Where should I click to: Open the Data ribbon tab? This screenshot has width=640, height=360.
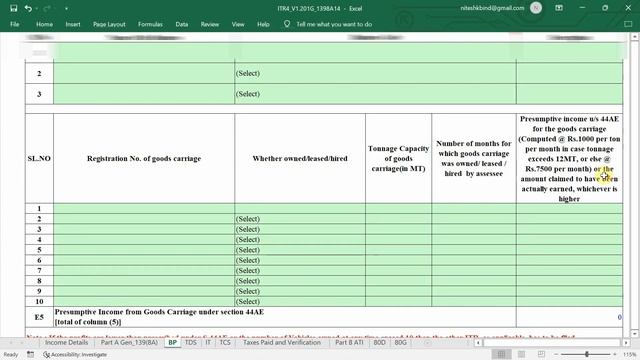(182, 24)
